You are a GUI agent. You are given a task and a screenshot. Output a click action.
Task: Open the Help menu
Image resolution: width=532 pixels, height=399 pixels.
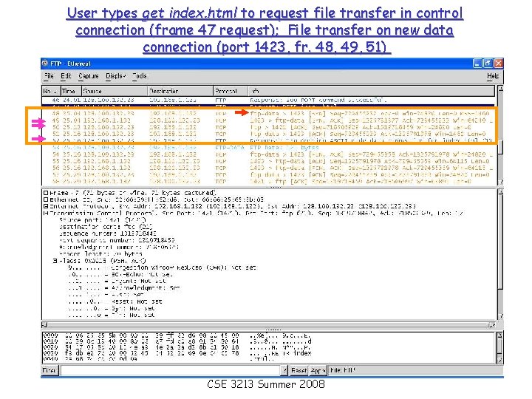(x=493, y=76)
